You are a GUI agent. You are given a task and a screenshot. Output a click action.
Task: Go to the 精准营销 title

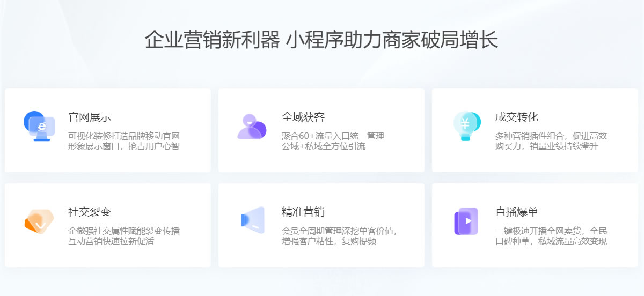pyautogui.click(x=303, y=212)
